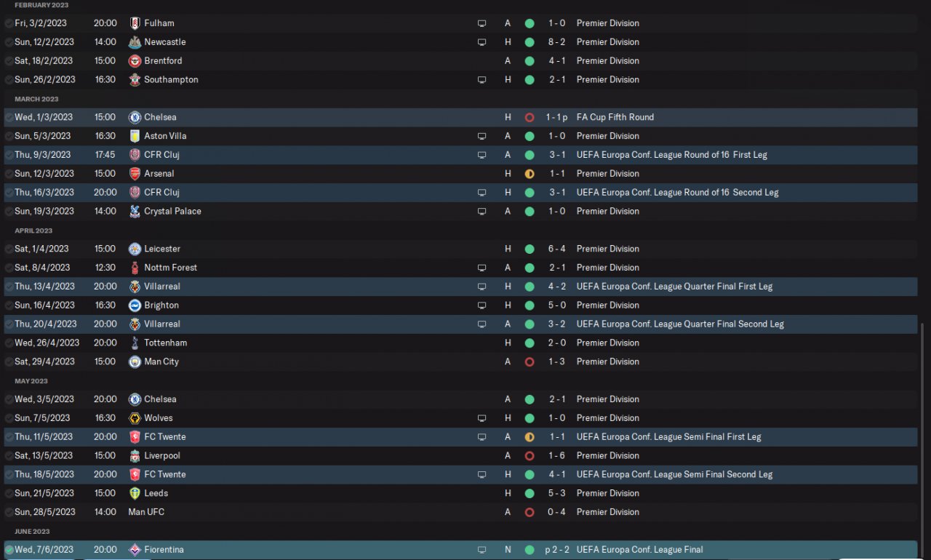
Task: Click the Leeds club badge
Action: pos(135,494)
